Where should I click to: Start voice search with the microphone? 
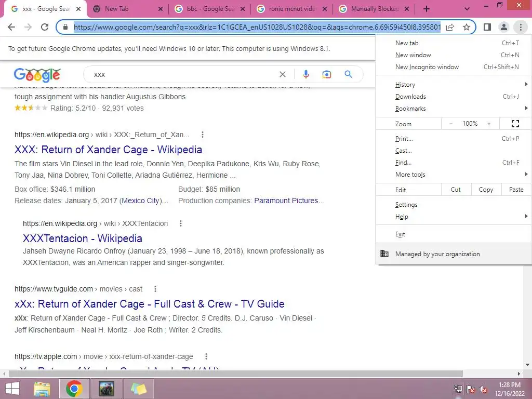(x=305, y=74)
